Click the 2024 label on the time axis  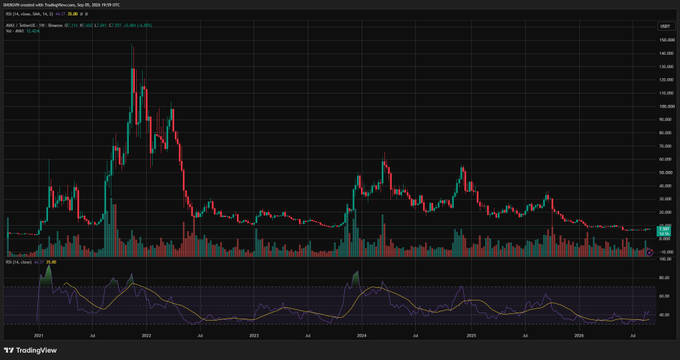(362, 336)
